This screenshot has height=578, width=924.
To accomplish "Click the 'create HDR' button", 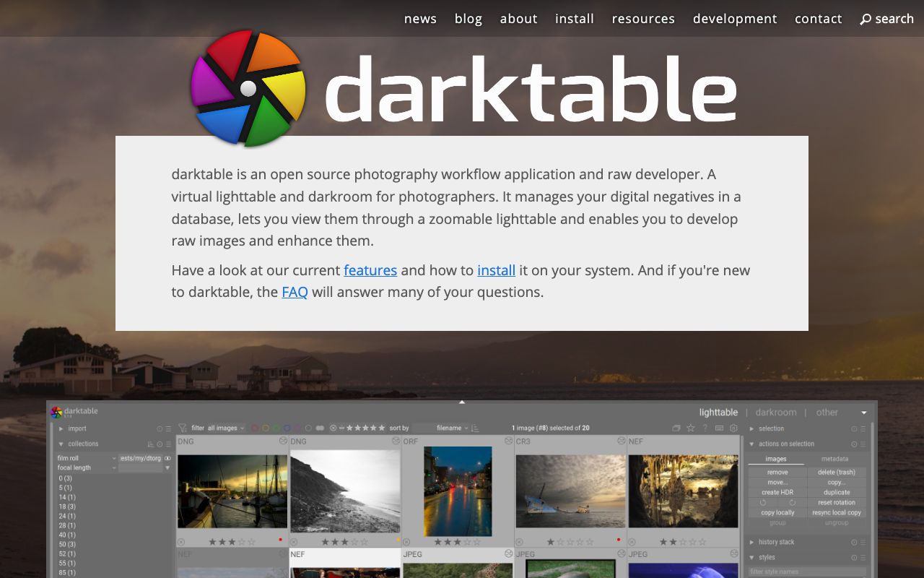I will click(777, 493).
